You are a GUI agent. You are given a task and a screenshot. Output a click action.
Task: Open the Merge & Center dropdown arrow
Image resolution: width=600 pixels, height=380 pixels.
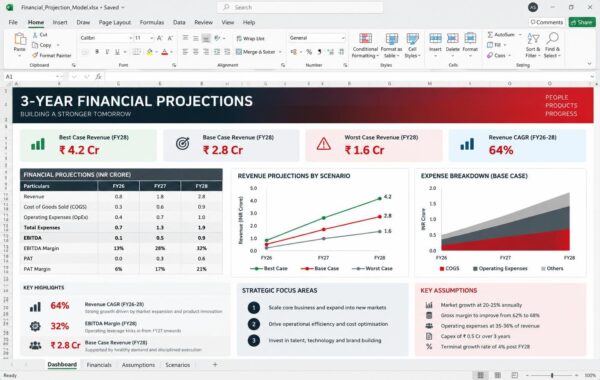pos(280,52)
